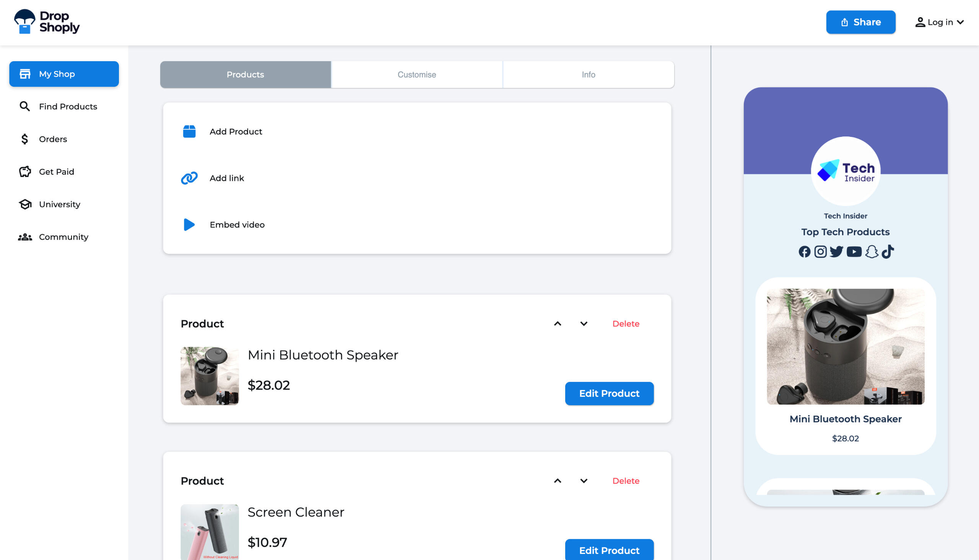This screenshot has height=560, width=979.
Task: Click the Instagram icon in shop preview
Action: (x=820, y=252)
